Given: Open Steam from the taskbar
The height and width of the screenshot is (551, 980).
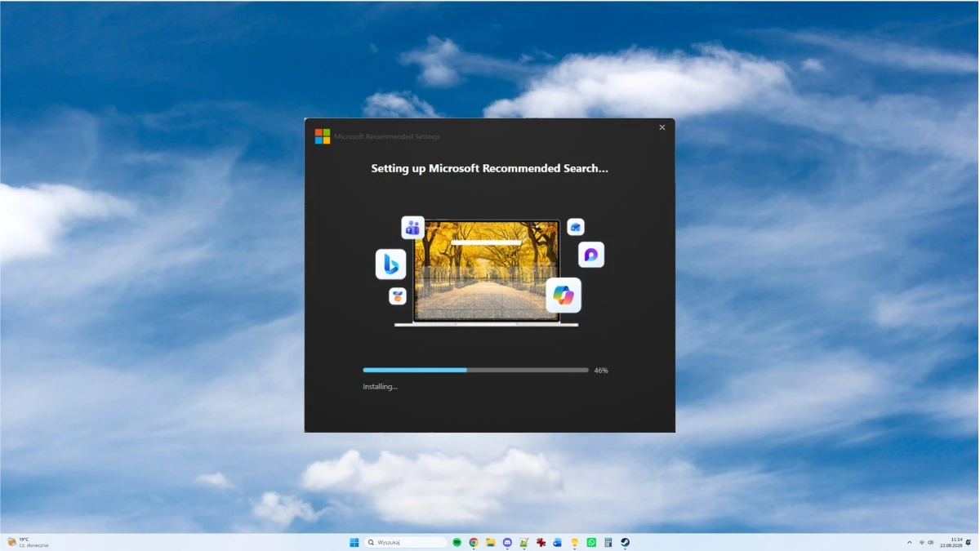Looking at the screenshot, I should 625,542.
